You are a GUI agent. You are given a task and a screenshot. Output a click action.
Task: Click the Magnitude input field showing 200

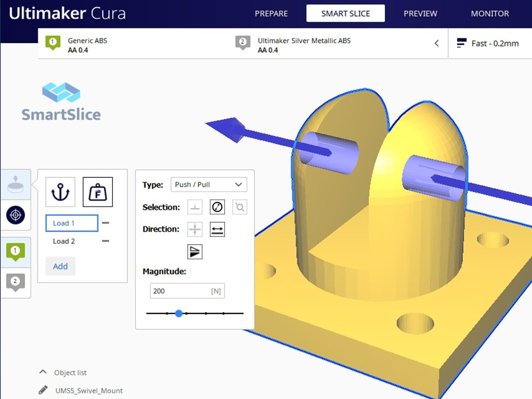(x=187, y=291)
